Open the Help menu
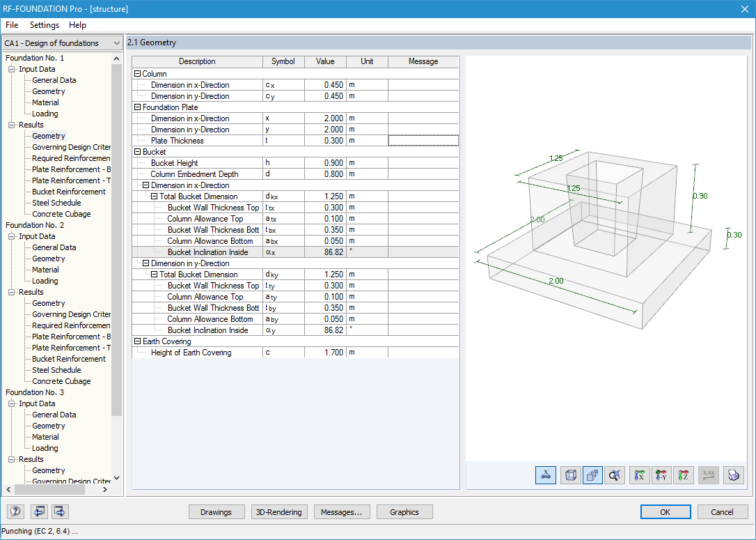Image resolution: width=756 pixels, height=540 pixels. (77, 25)
